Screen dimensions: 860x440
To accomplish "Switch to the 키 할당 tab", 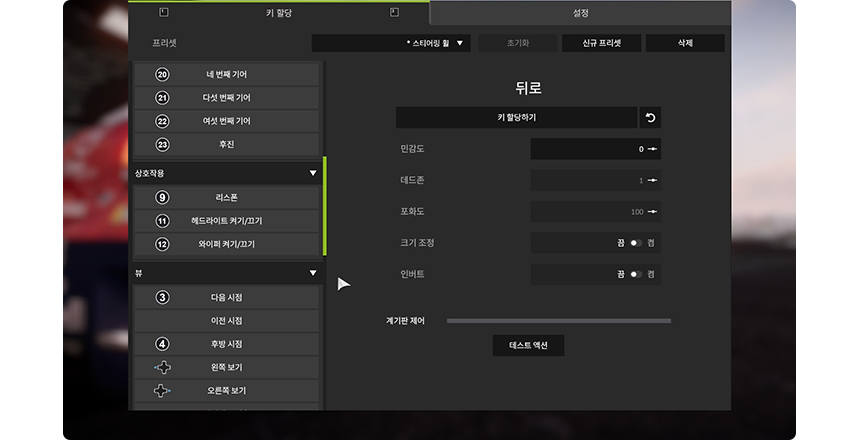I will 279,13.
